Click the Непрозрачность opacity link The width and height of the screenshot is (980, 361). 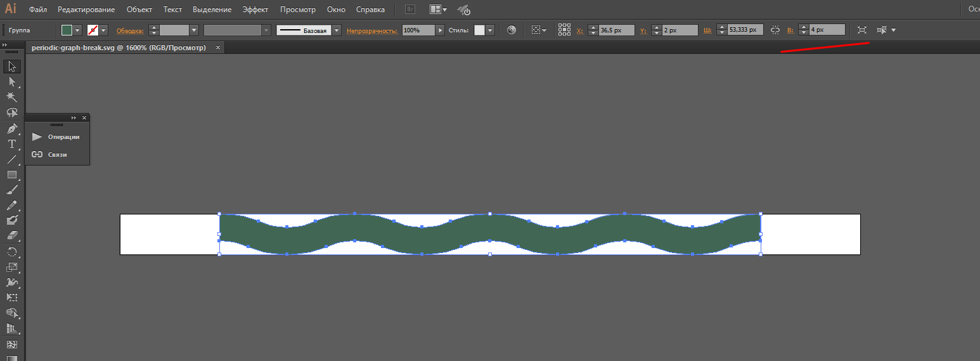click(x=372, y=30)
